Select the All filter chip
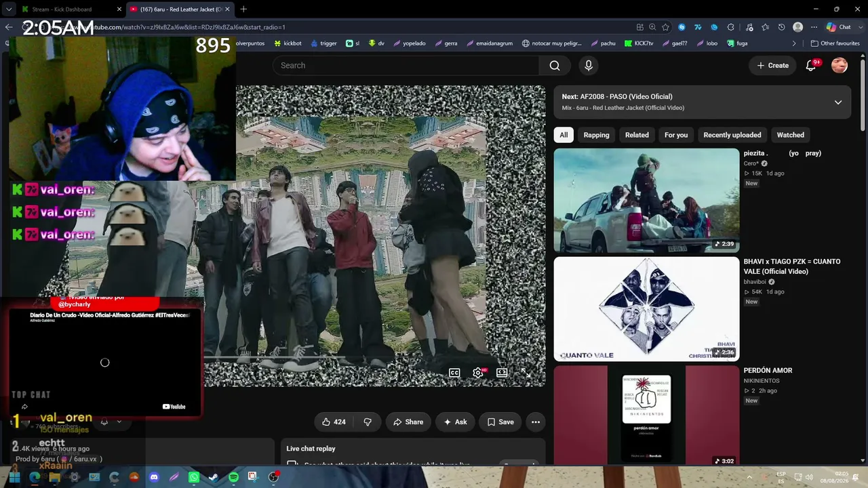Viewport: 868px width, 488px height. coord(564,135)
